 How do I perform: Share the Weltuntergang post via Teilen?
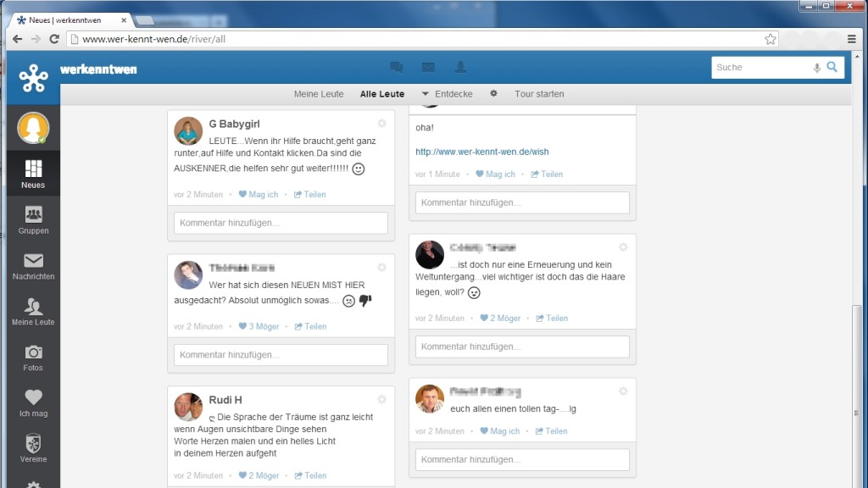(552, 319)
